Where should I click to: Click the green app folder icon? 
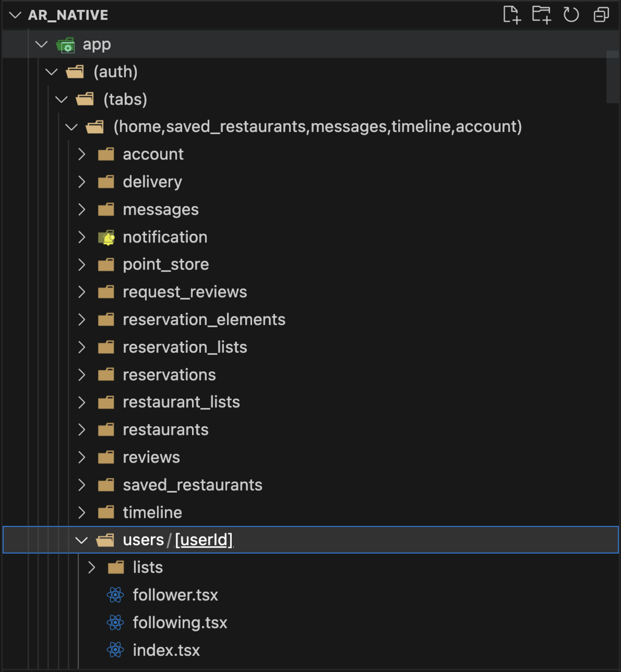click(x=66, y=45)
